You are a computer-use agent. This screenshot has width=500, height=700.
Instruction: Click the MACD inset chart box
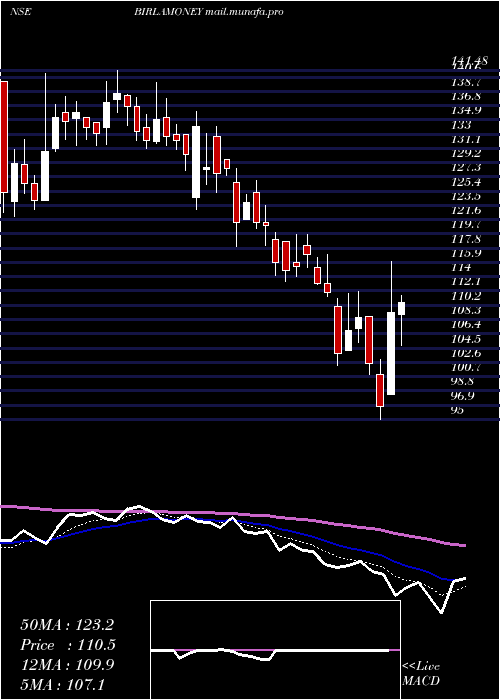click(275, 650)
